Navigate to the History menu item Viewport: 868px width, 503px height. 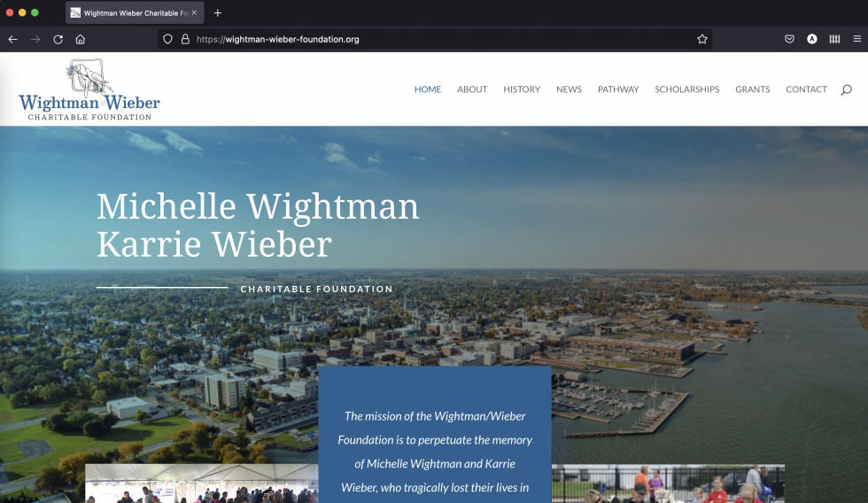pyautogui.click(x=522, y=89)
